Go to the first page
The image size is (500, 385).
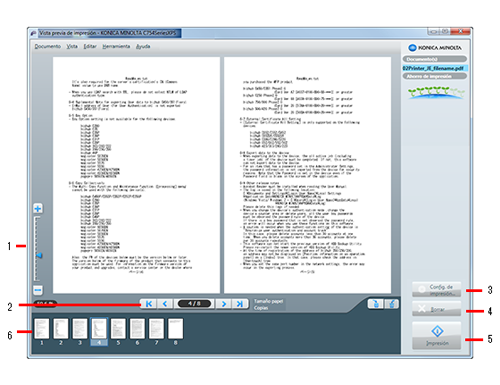tap(149, 304)
